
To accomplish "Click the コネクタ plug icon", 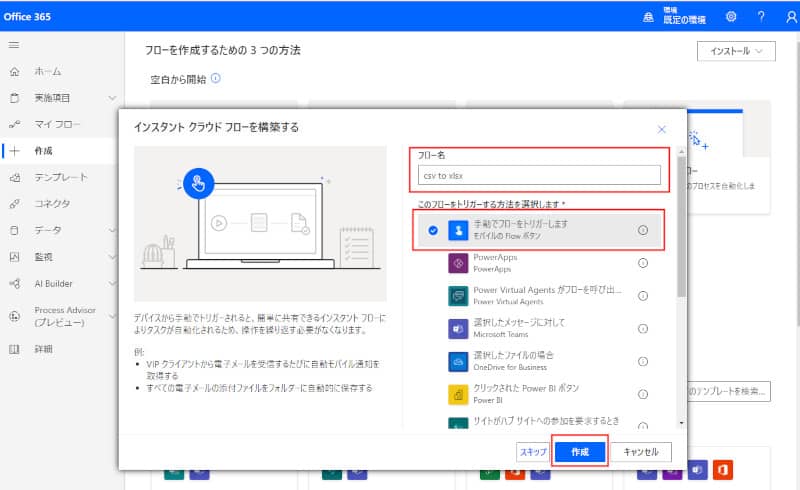I will coord(15,204).
